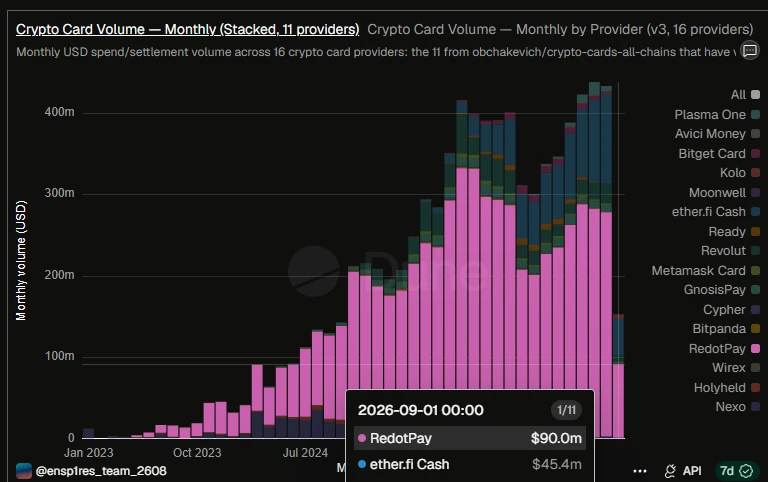Select the last partial-month stacked bar

pos(618,376)
